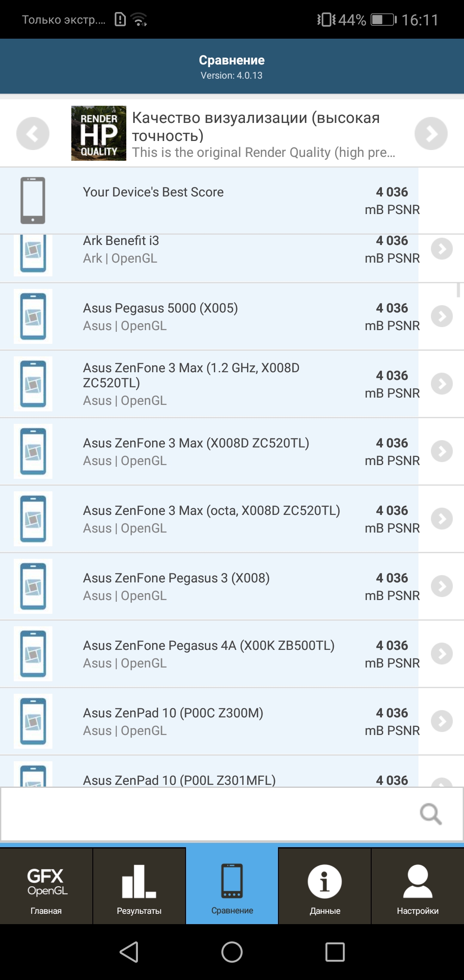Focus the device search field
The image size is (464, 980).
[x=232, y=814]
